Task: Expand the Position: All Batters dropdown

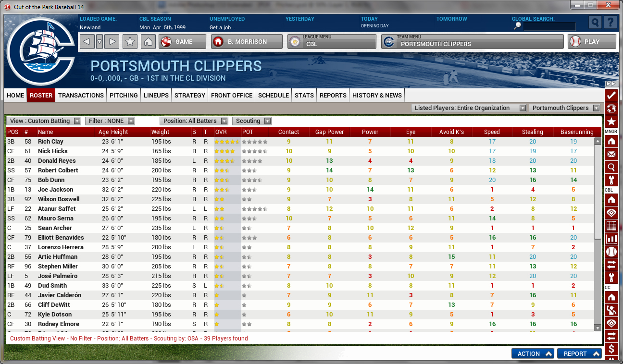Action: click(194, 121)
